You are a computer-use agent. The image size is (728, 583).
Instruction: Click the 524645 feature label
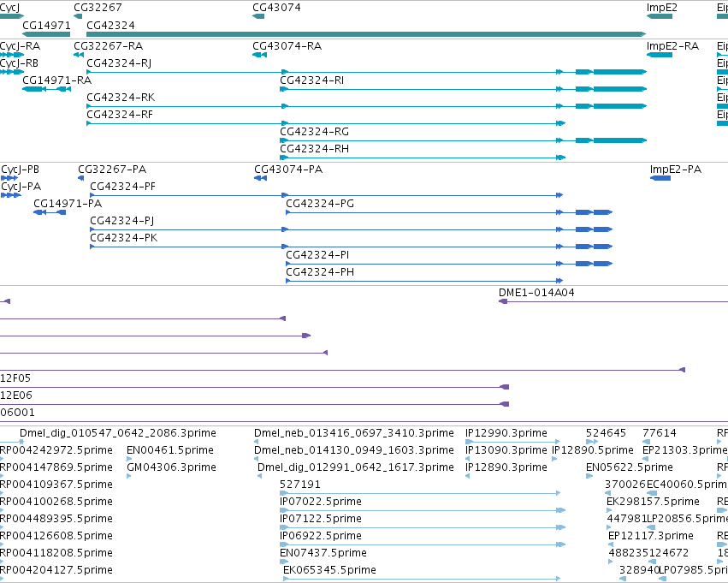coord(606,433)
